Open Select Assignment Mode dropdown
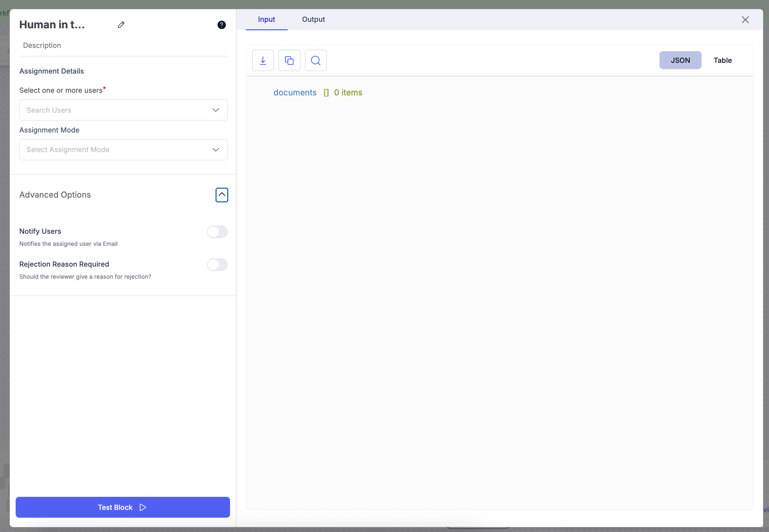Screen dimensions: 769x532 click(123, 150)
